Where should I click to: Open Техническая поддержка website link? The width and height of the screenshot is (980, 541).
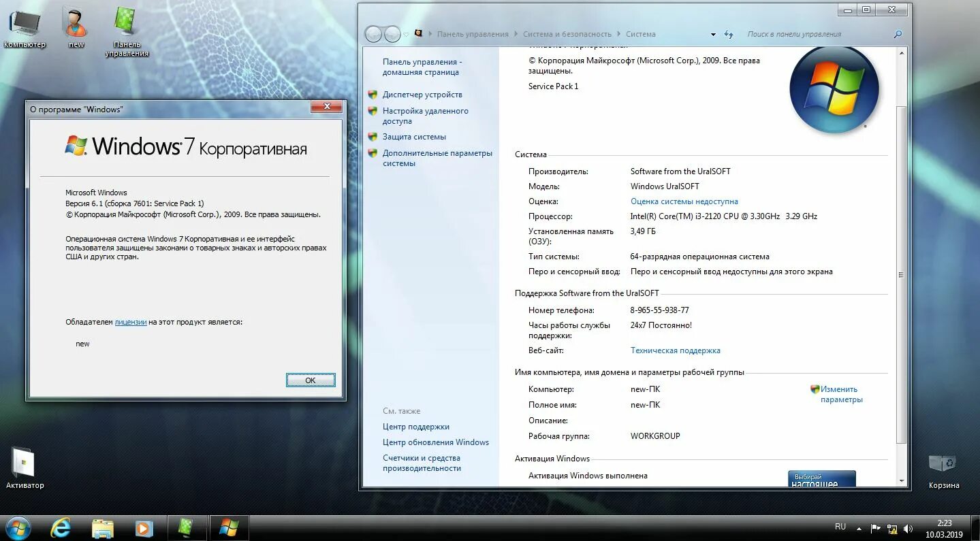pos(676,350)
